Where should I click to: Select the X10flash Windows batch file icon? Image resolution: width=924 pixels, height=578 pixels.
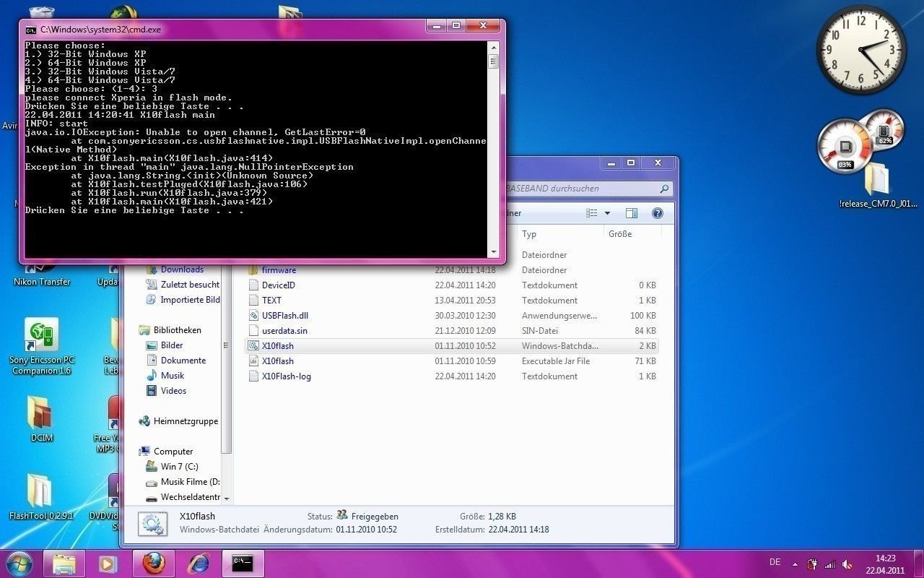coord(253,346)
